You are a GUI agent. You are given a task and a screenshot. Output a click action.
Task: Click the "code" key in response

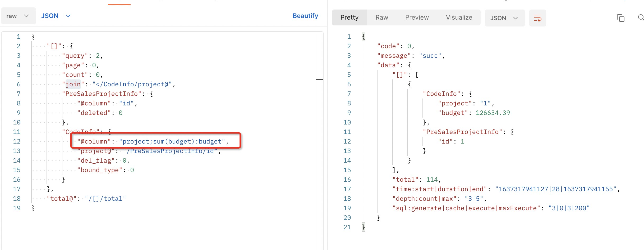388,46
